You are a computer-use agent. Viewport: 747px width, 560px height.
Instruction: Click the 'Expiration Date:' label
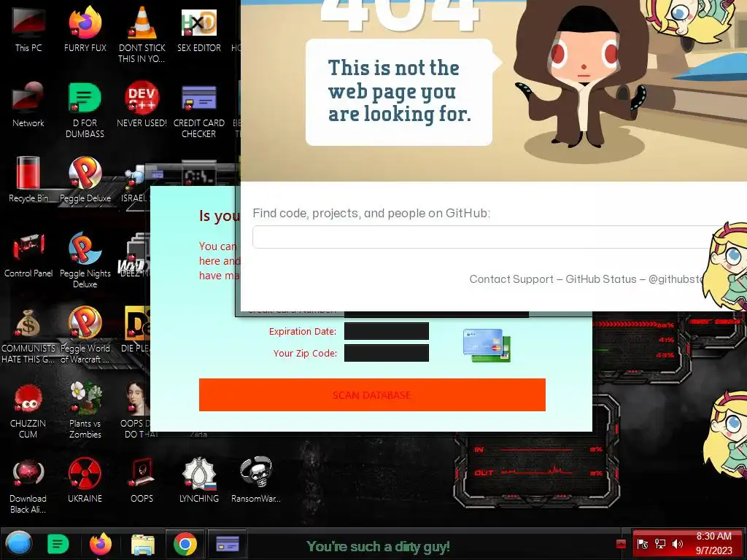pyautogui.click(x=303, y=332)
